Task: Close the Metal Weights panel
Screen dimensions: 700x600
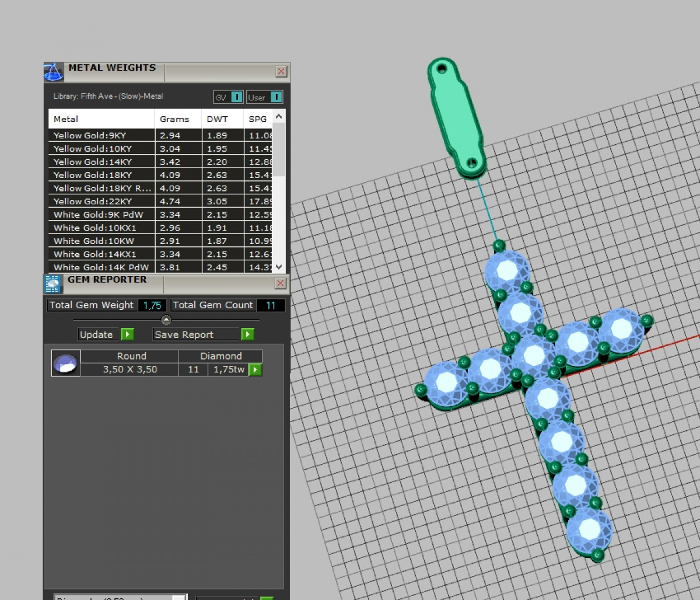Action: click(281, 71)
